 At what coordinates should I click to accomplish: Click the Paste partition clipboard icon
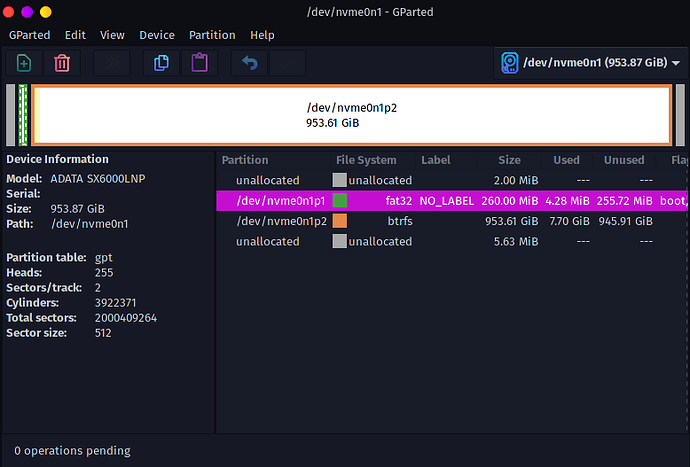point(199,63)
